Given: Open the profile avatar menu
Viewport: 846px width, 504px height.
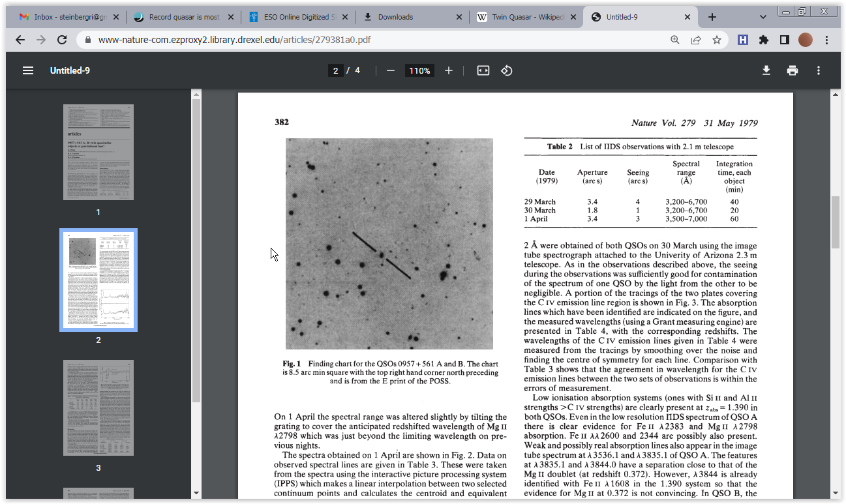Looking at the screenshot, I should point(806,40).
